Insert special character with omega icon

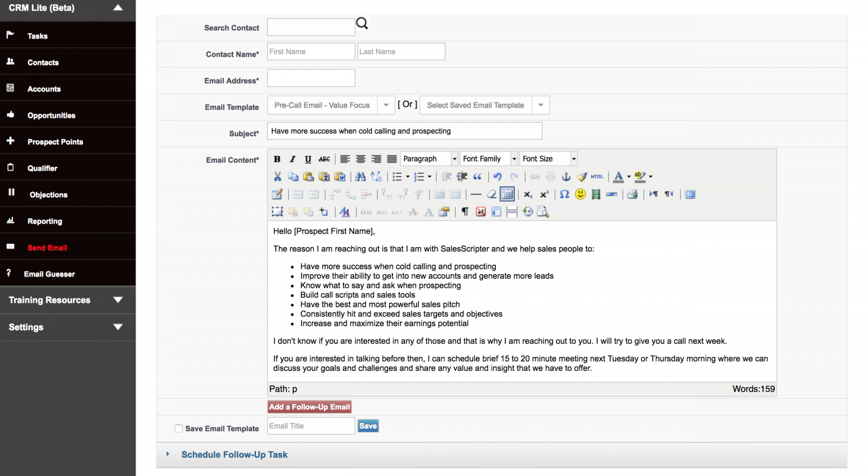click(564, 194)
